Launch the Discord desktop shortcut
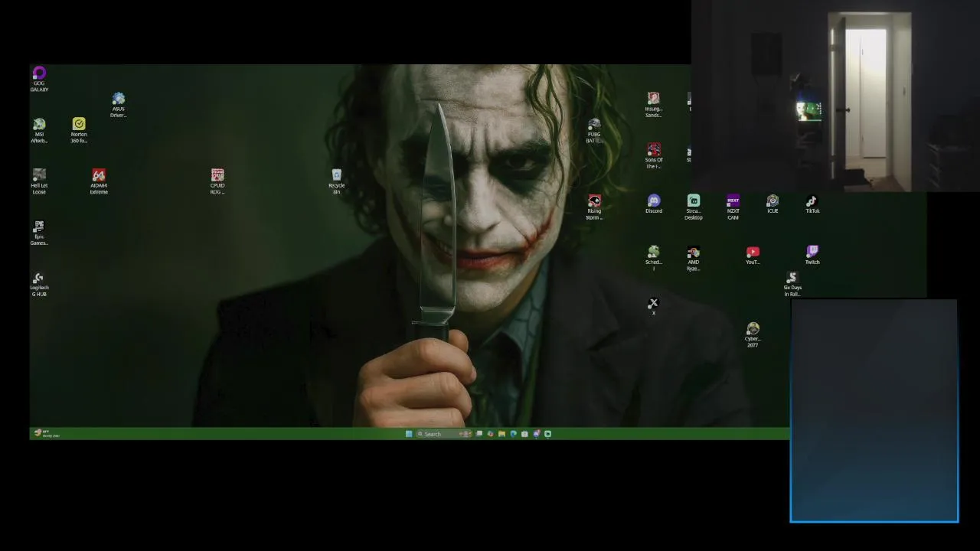This screenshot has height=551, width=980. [x=653, y=204]
